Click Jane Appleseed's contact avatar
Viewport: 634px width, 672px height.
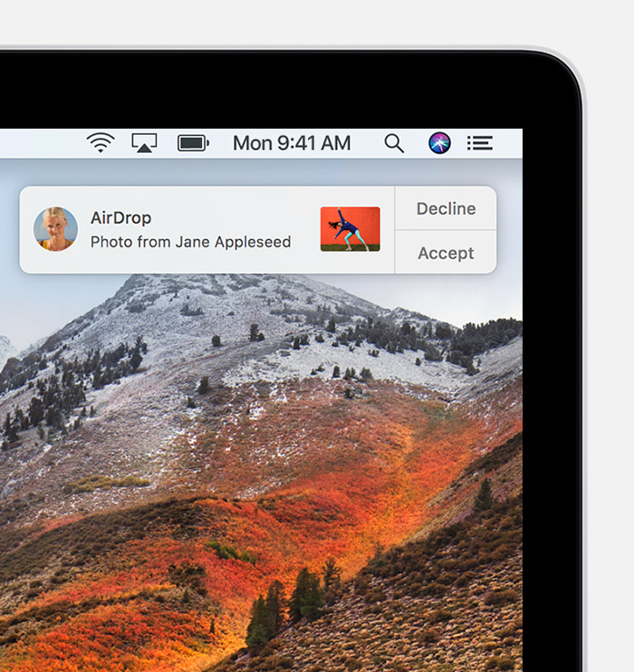coord(56,229)
